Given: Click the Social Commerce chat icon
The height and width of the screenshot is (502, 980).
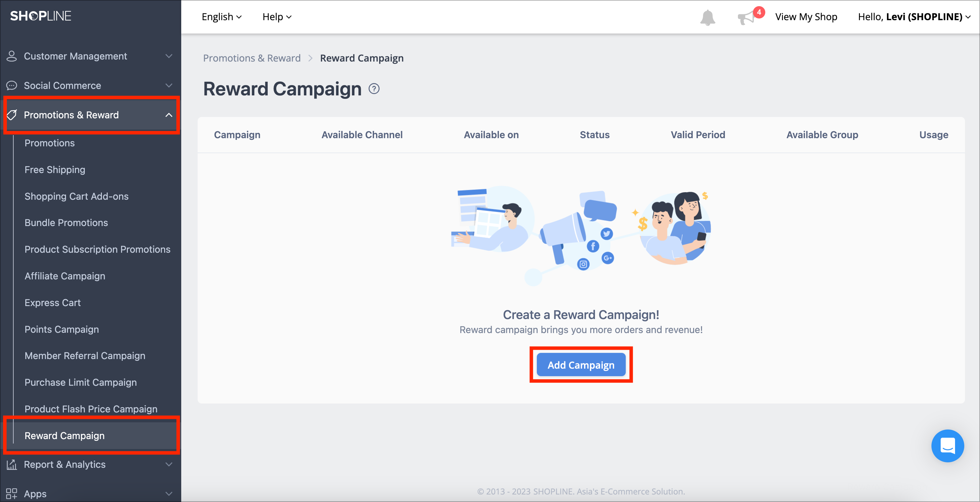Looking at the screenshot, I should point(12,85).
